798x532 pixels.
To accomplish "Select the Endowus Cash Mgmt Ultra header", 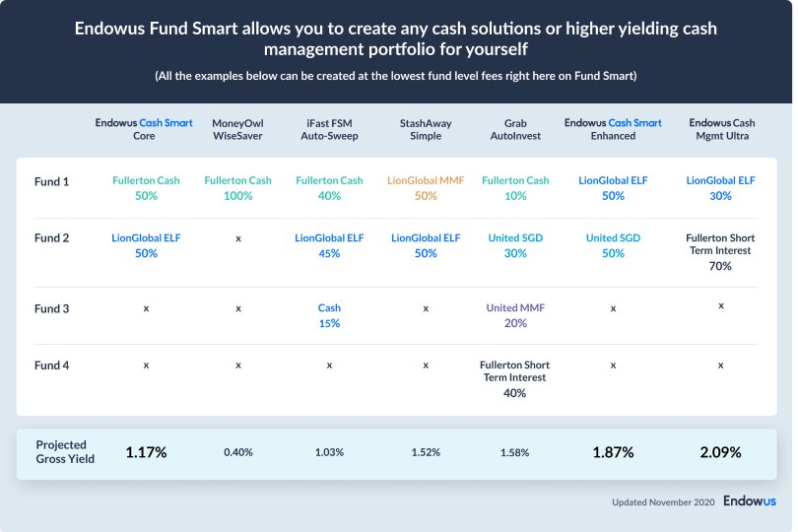I will [721, 129].
